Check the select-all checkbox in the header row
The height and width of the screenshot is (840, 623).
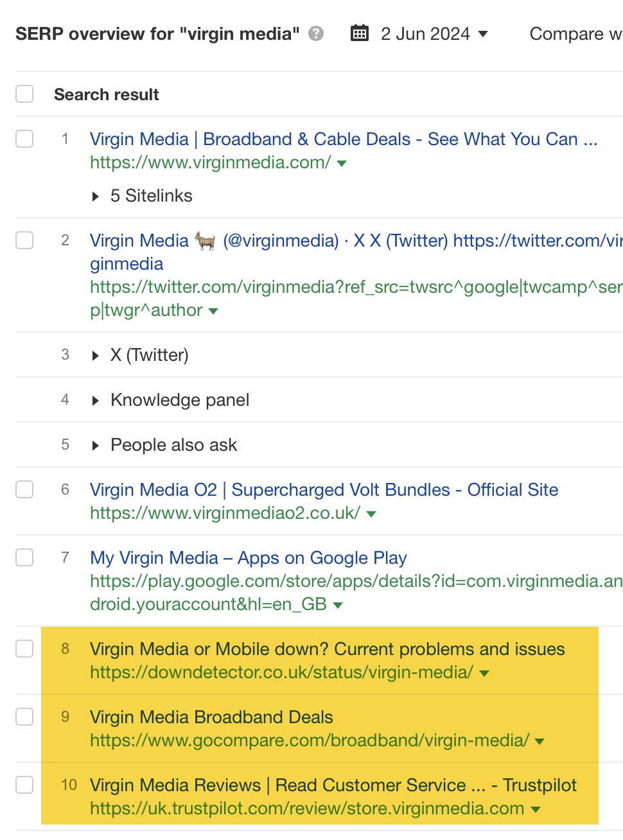pos(24,93)
